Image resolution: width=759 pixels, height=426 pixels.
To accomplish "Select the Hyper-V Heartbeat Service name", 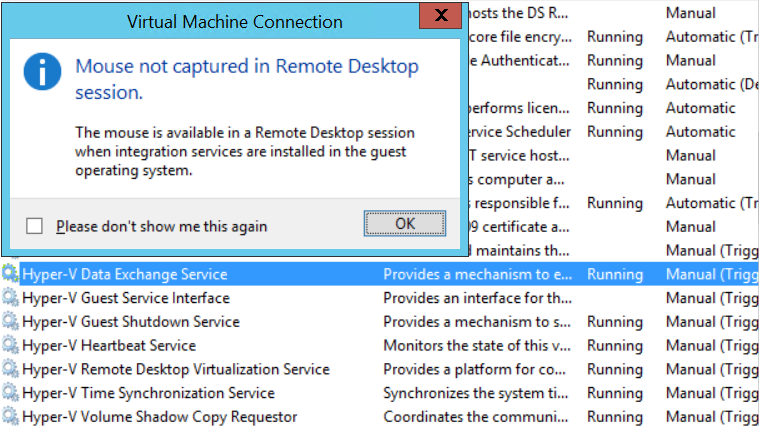I will pos(109,346).
